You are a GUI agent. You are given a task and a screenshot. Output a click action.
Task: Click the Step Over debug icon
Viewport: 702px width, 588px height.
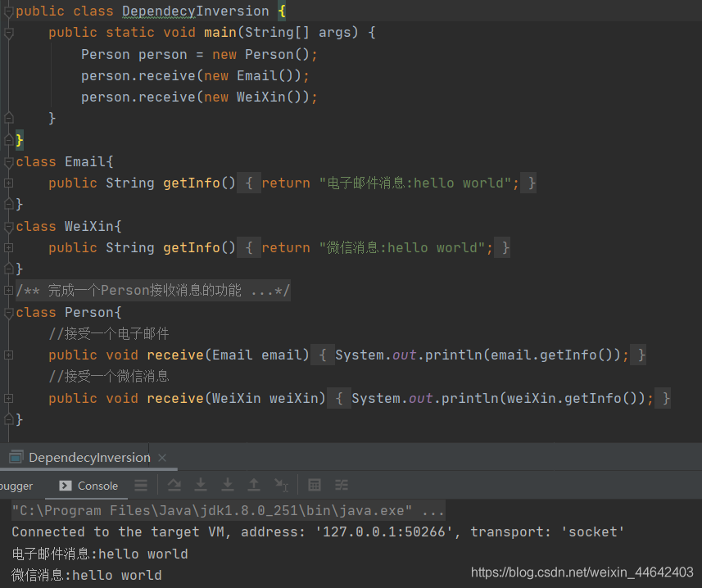[x=174, y=485]
